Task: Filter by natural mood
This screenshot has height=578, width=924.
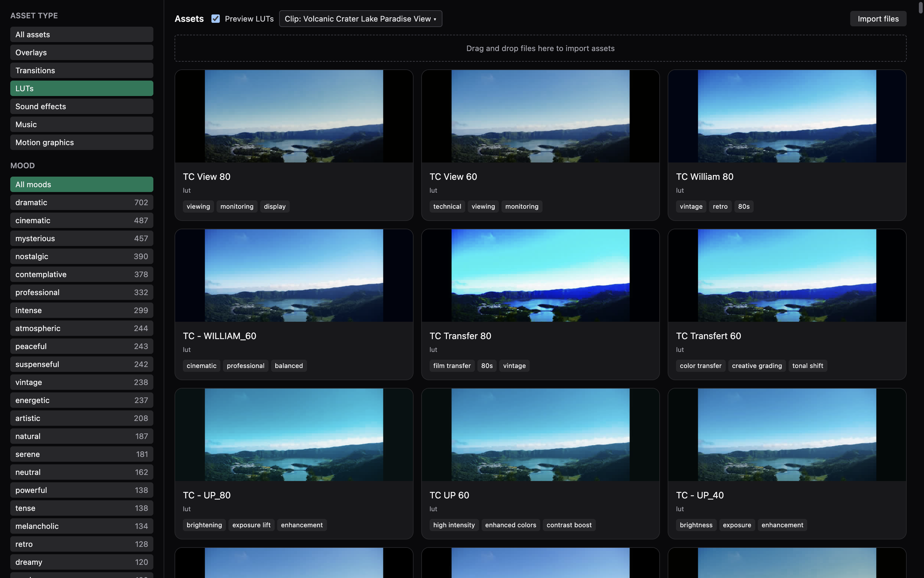Action: pos(82,436)
